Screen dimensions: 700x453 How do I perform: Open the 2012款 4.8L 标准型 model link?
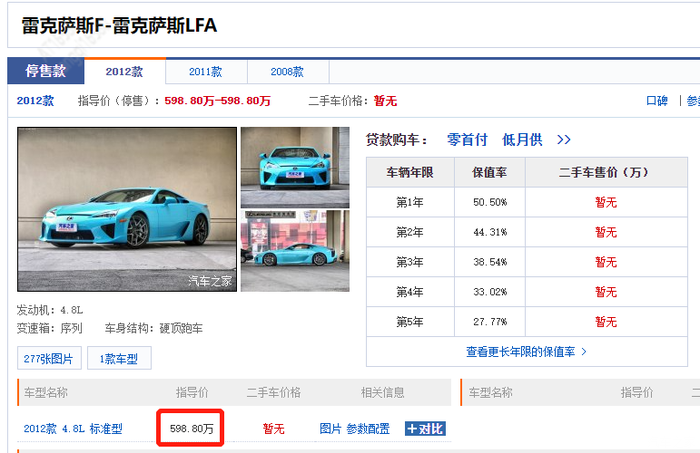73,428
